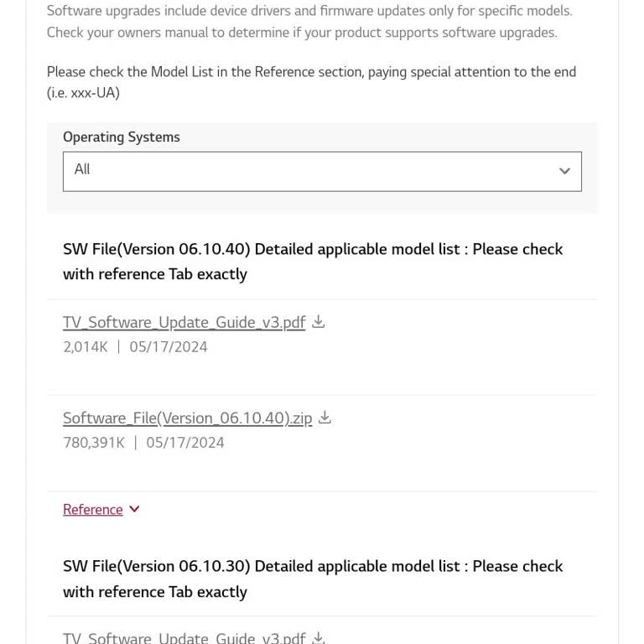644x644 pixels.
Task: Click the 2,014K file size text
Action: (x=86, y=347)
